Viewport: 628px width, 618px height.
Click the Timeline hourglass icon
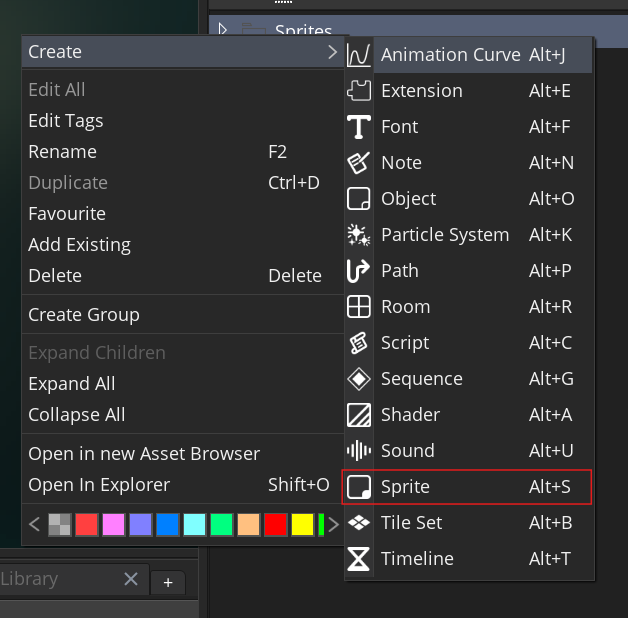(x=358, y=559)
